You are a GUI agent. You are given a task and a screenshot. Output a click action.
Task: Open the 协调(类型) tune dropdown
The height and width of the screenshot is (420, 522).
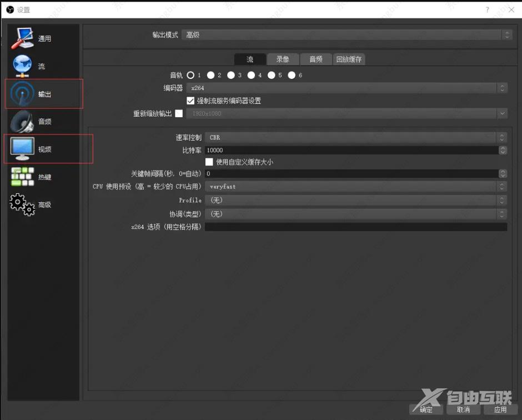356,214
